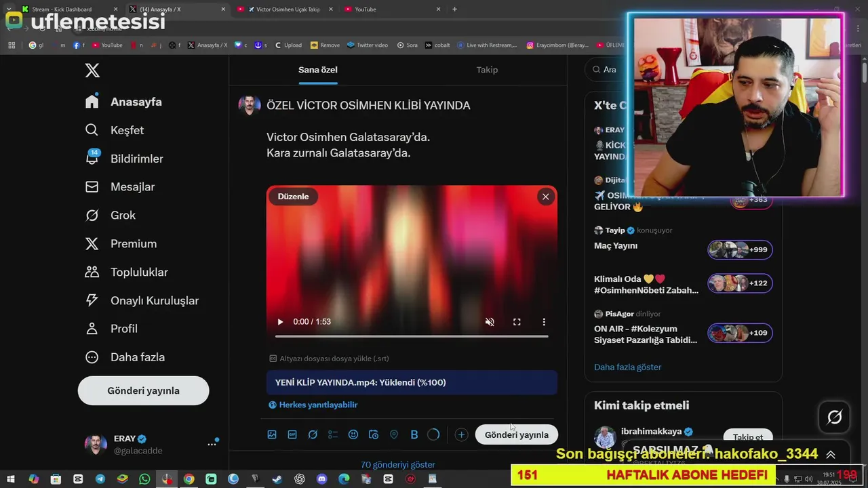Image resolution: width=868 pixels, height=488 pixels.
Task: Click sidebar Gönderi yayınla button
Action: 143,390
